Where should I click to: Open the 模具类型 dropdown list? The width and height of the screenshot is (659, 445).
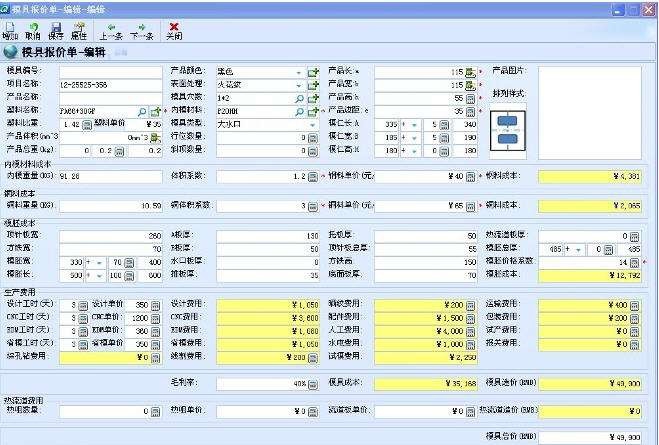pos(299,125)
